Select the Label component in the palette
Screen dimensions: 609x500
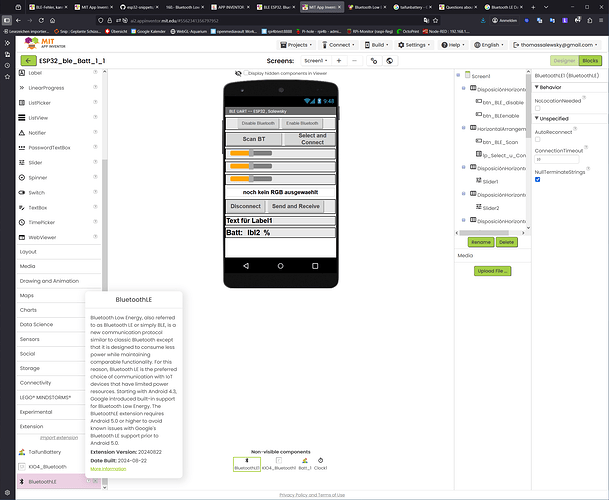(35, 73)
